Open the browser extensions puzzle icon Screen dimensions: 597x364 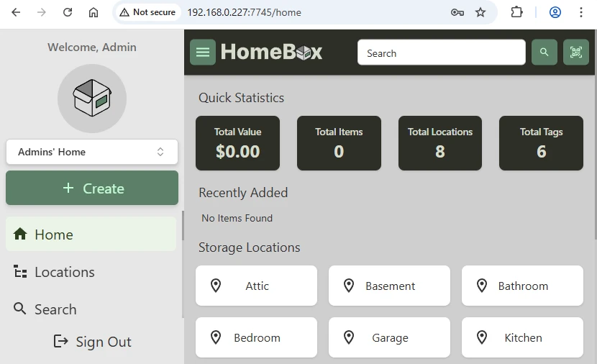516,12
